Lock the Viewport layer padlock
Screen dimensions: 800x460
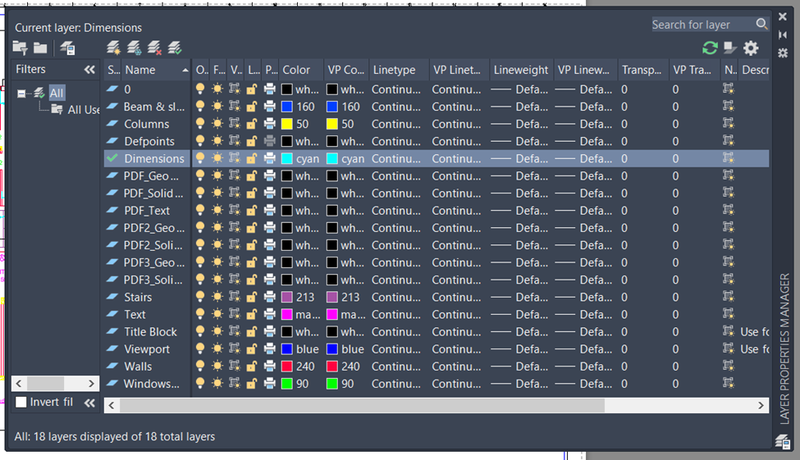(x=252, y=349)
